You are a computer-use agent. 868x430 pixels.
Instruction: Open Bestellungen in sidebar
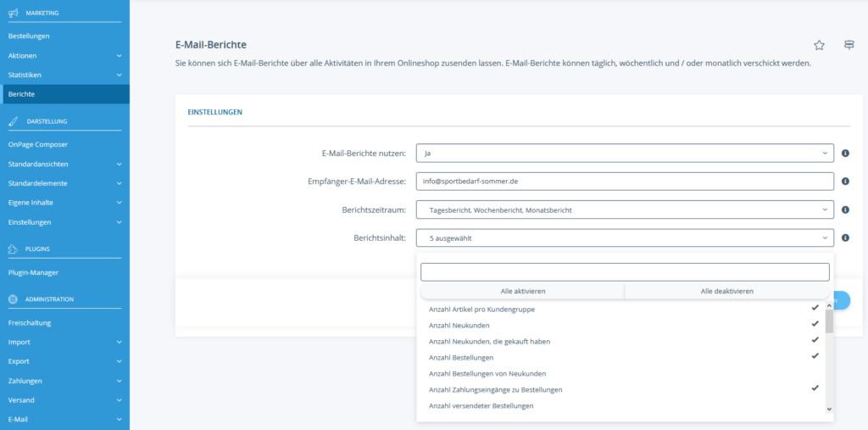tap(29, 36)
